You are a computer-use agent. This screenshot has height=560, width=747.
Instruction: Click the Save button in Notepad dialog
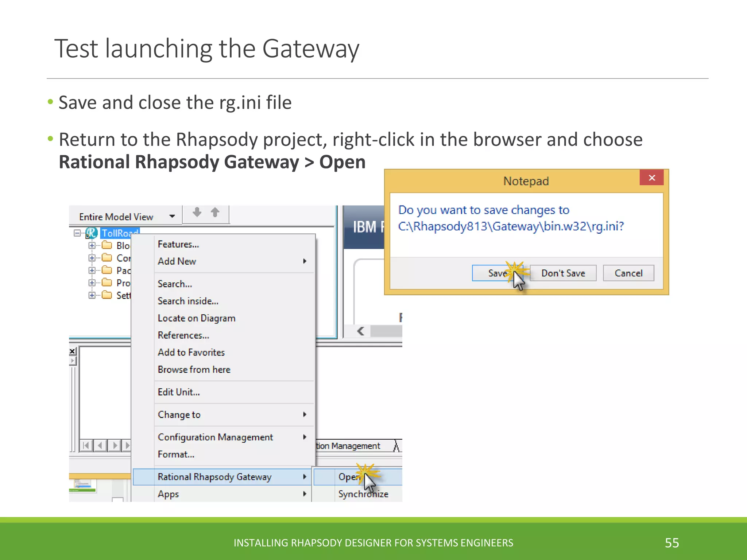tap(498, 273)
